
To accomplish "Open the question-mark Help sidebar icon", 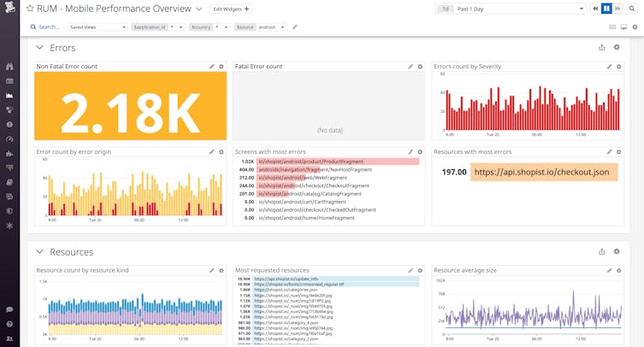I will click(9, 324).
